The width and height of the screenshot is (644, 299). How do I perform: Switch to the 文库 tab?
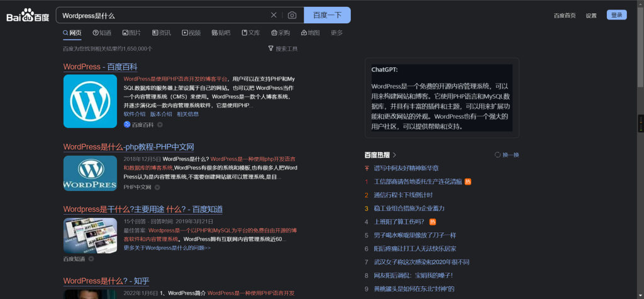[251, 33]
